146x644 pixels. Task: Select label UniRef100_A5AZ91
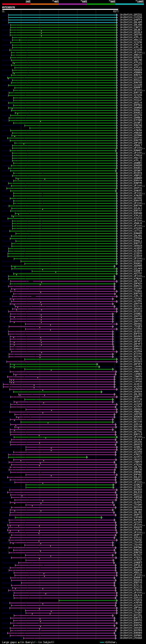pyautogui.click(x=131, y=98)
